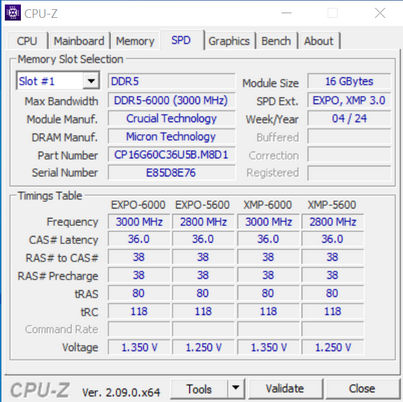403x402 pixels.
Task: Click the Serial Number field E85D8E76
Action: point(171,173)
